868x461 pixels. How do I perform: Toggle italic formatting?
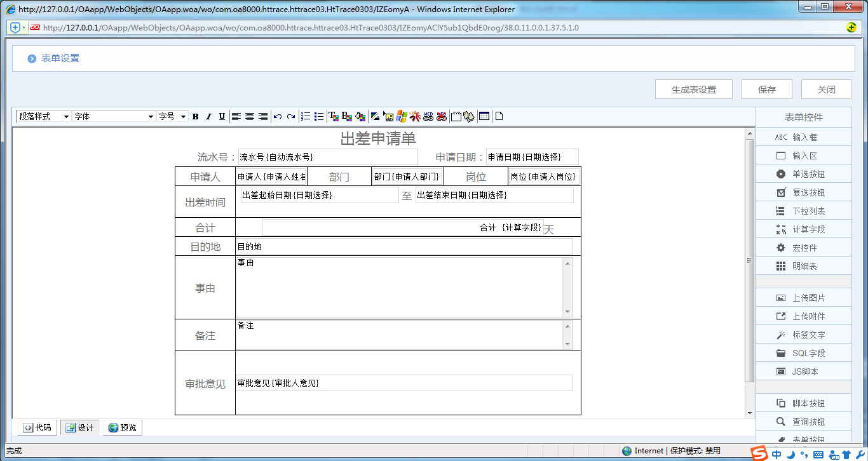coord(208,116)
